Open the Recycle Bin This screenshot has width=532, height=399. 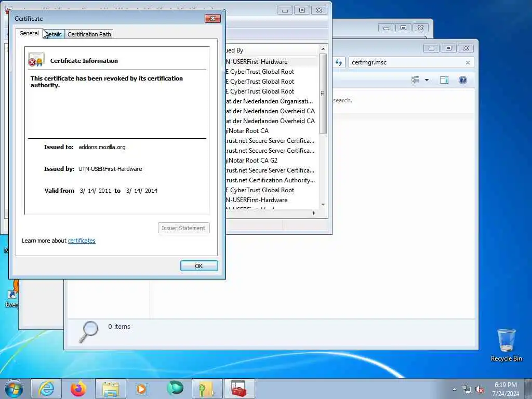[506, 345]
